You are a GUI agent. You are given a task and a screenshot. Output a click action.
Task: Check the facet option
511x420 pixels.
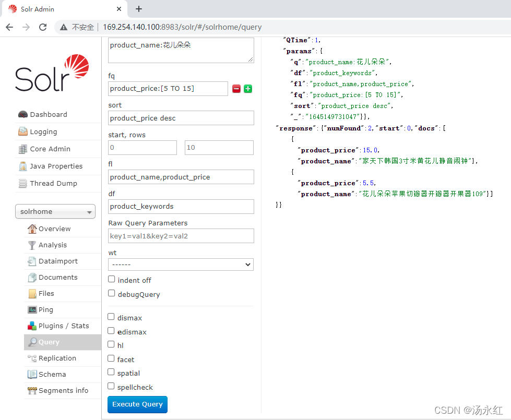coord(111,359)
